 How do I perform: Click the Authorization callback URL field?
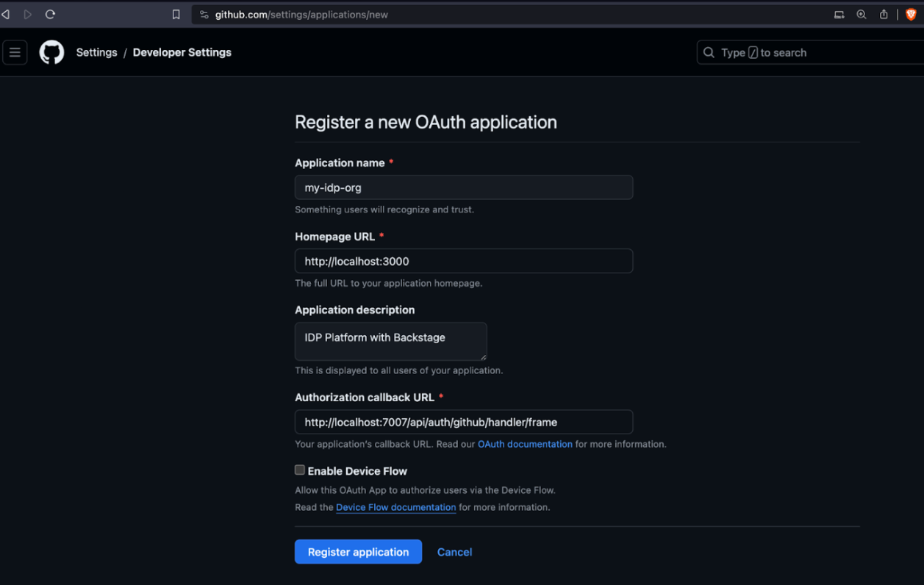(463, 422)
